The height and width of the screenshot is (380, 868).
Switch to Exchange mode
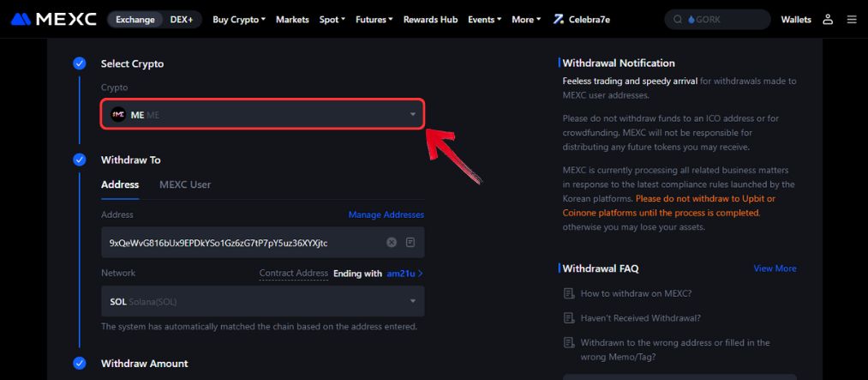click(x=135, y=20)
